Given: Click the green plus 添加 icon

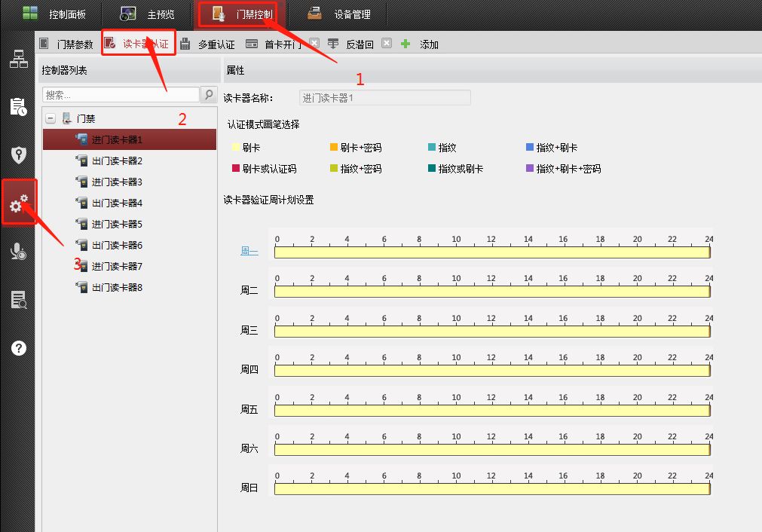Looking at the screenshot, I should (405, 44).
